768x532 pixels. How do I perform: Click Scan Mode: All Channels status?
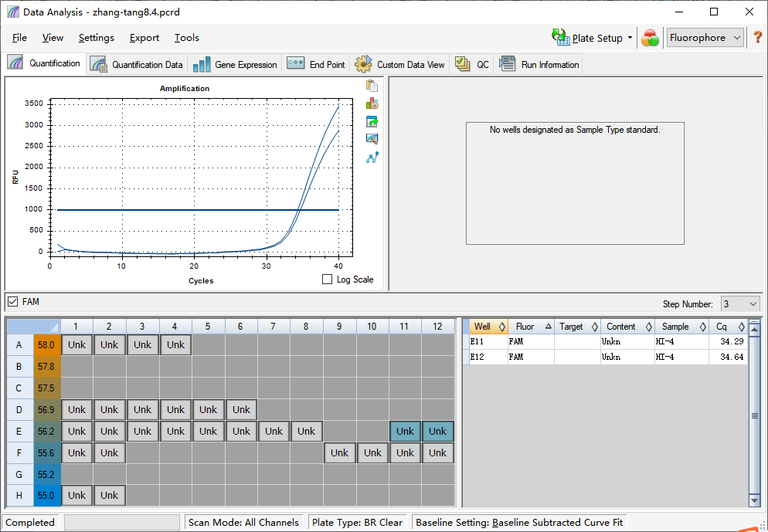coord(243,522)
